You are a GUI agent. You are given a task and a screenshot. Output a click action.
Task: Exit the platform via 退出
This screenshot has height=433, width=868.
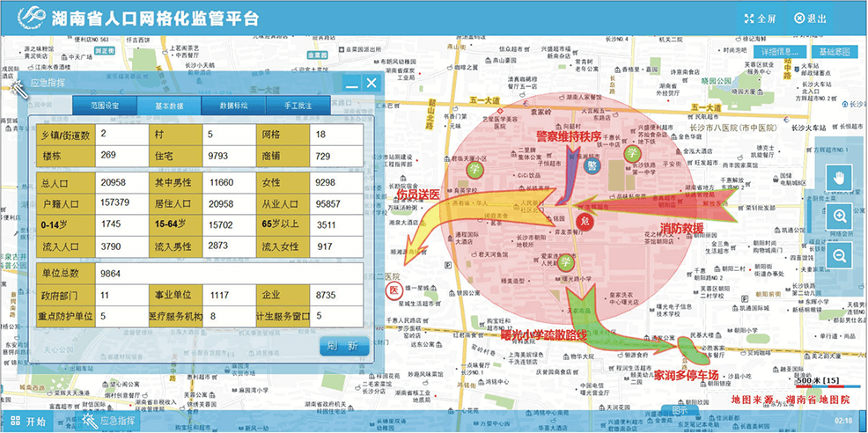(811, 18)
